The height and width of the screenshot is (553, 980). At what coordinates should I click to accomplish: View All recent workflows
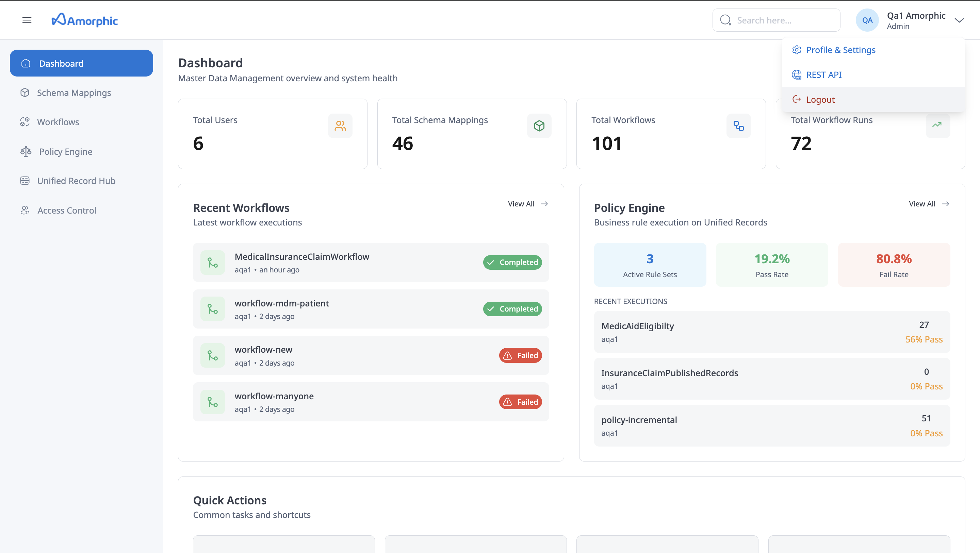coord(527,204)
